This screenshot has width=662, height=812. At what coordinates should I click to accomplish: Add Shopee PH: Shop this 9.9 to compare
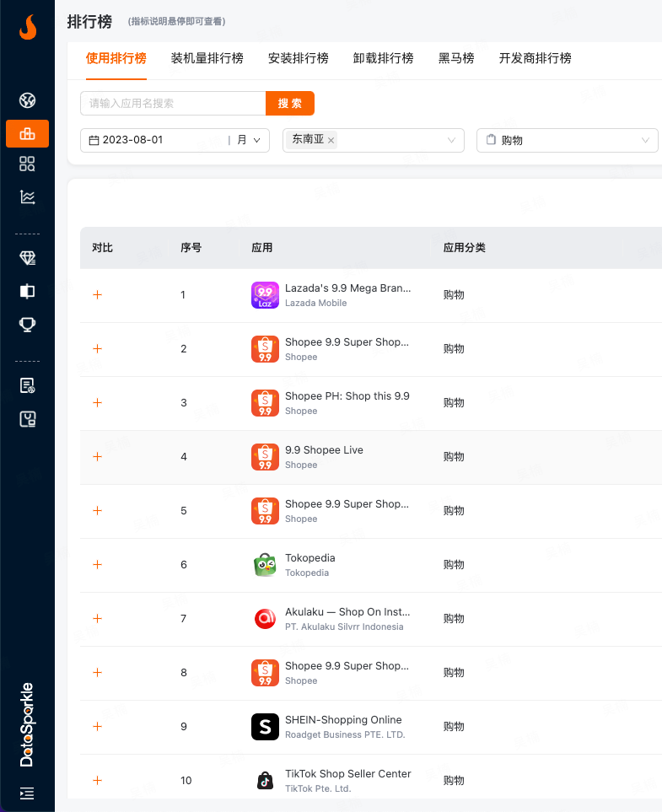(x=97, y=403)
